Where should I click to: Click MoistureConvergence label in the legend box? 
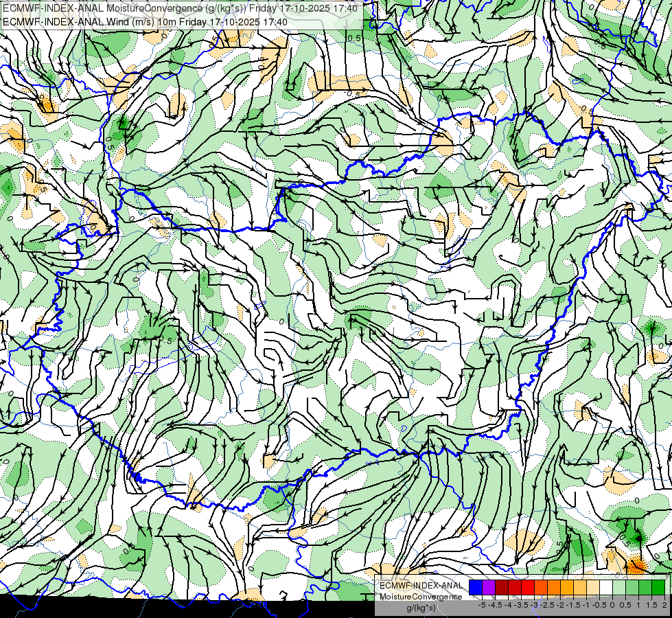pos(421,597)
